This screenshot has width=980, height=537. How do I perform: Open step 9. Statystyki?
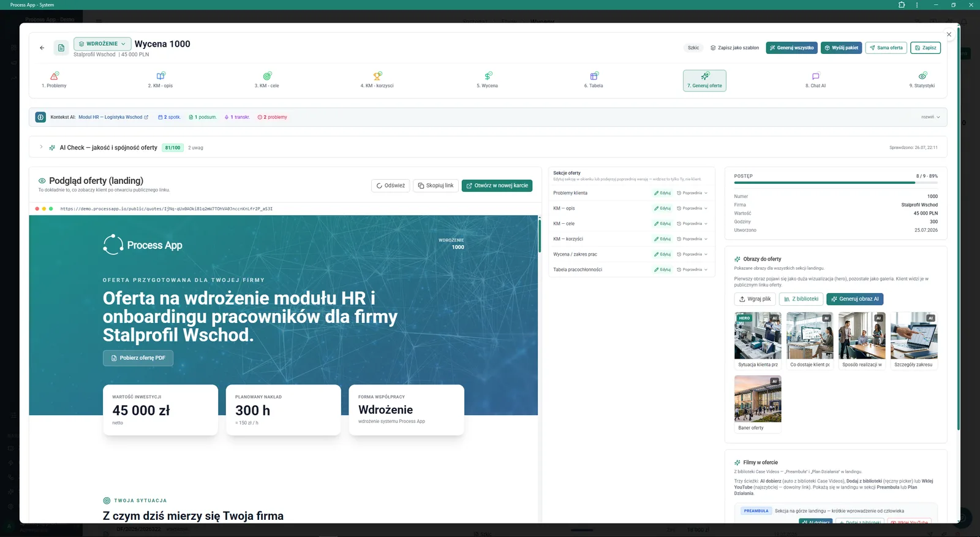click(x=922, y=80)
